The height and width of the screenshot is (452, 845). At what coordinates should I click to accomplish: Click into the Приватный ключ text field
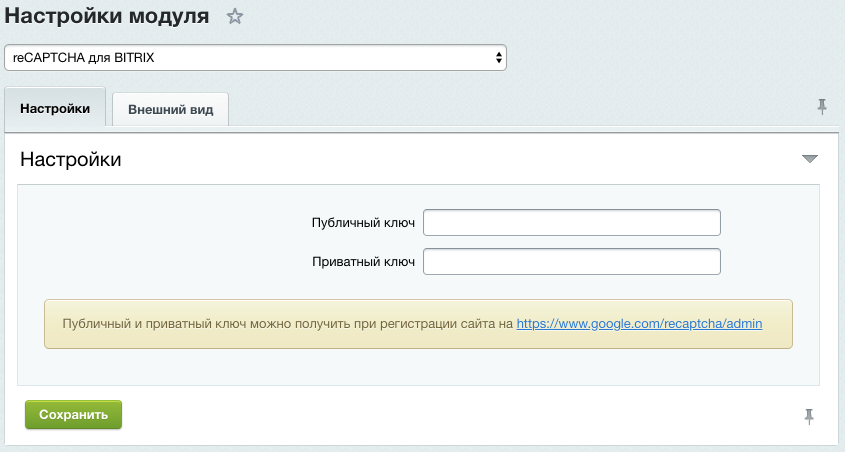point(572,262)
